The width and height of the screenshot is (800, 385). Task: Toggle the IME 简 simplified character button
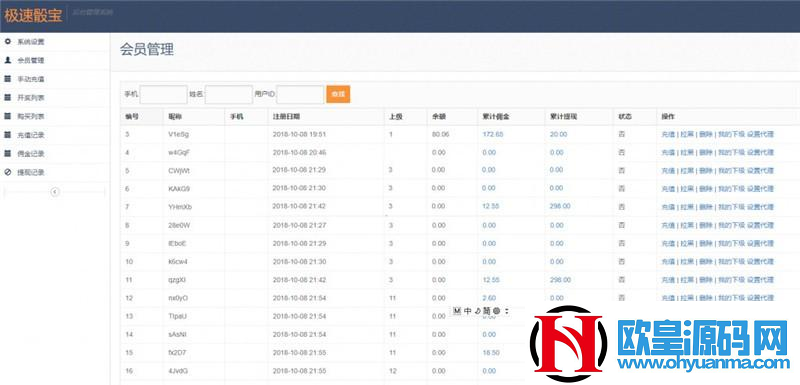(486, 311)
